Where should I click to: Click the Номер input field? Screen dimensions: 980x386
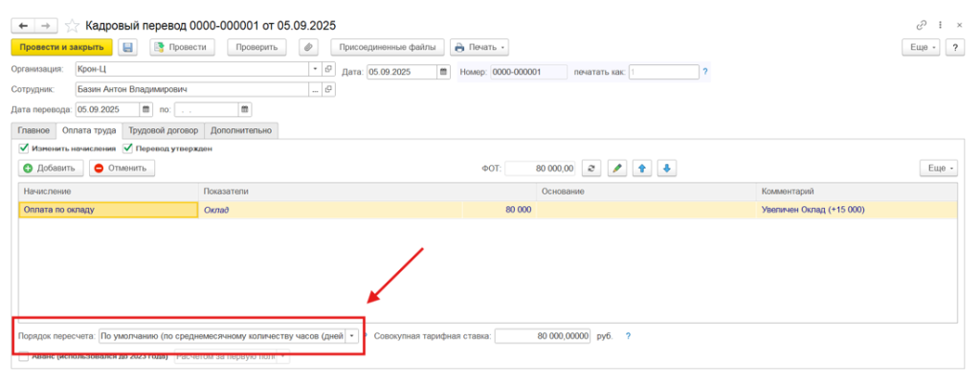[x=528, y=72]
